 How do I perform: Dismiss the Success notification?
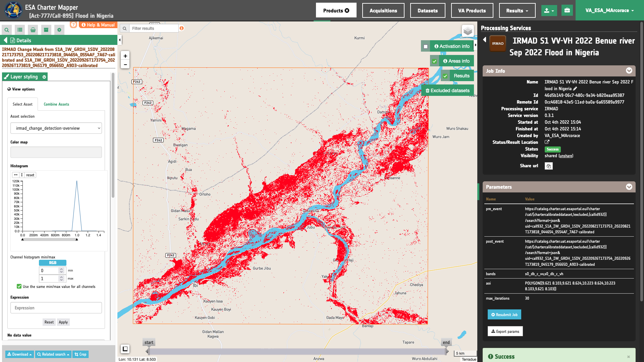[629, 357]
